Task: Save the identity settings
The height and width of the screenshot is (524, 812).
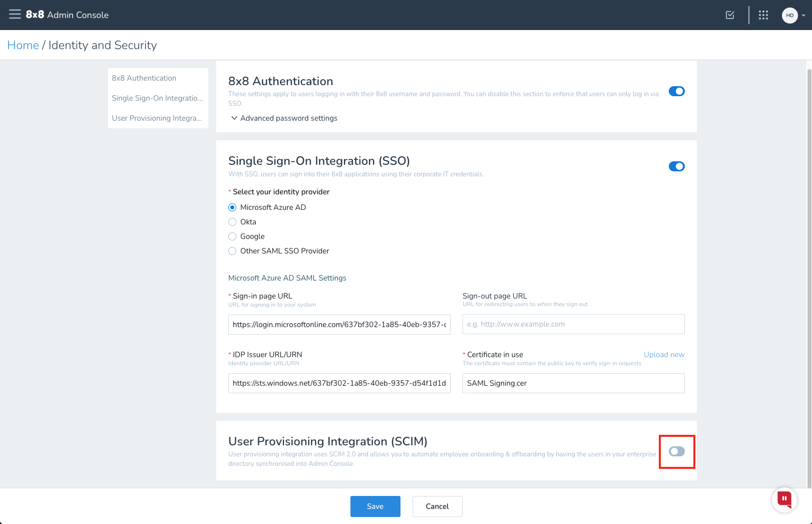Action: click(375, 506)
